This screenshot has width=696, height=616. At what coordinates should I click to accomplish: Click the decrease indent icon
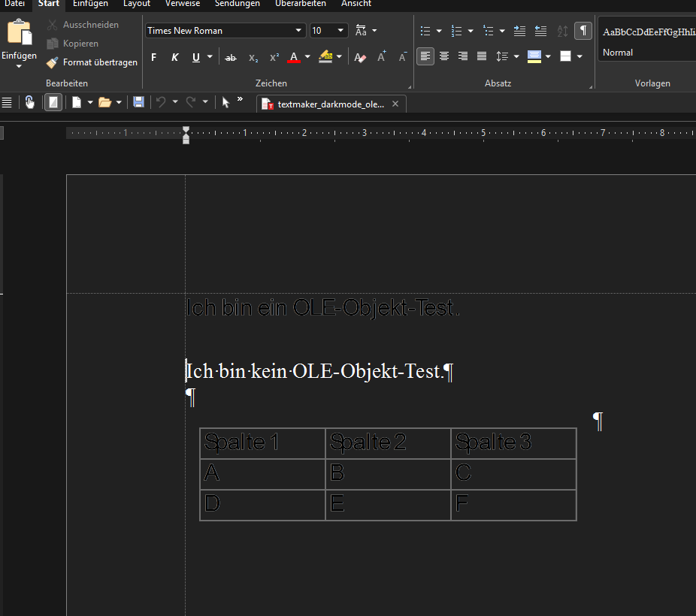pos(540,31)
